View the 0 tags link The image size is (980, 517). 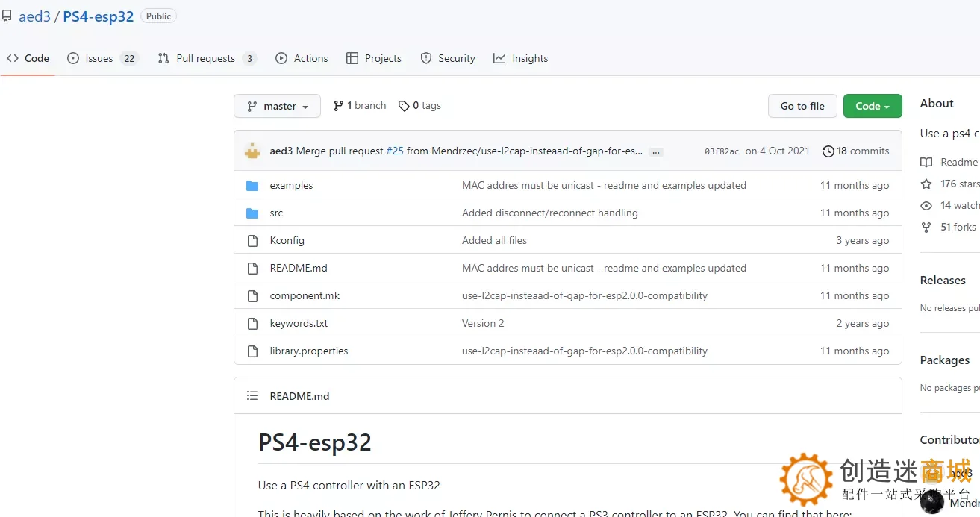click(419, 106)
